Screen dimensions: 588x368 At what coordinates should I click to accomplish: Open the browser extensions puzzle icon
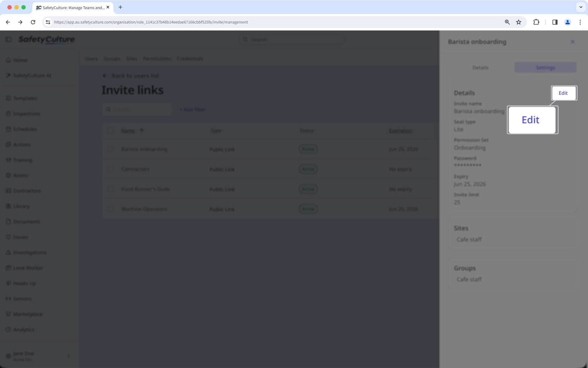click(x=536, y=22)
